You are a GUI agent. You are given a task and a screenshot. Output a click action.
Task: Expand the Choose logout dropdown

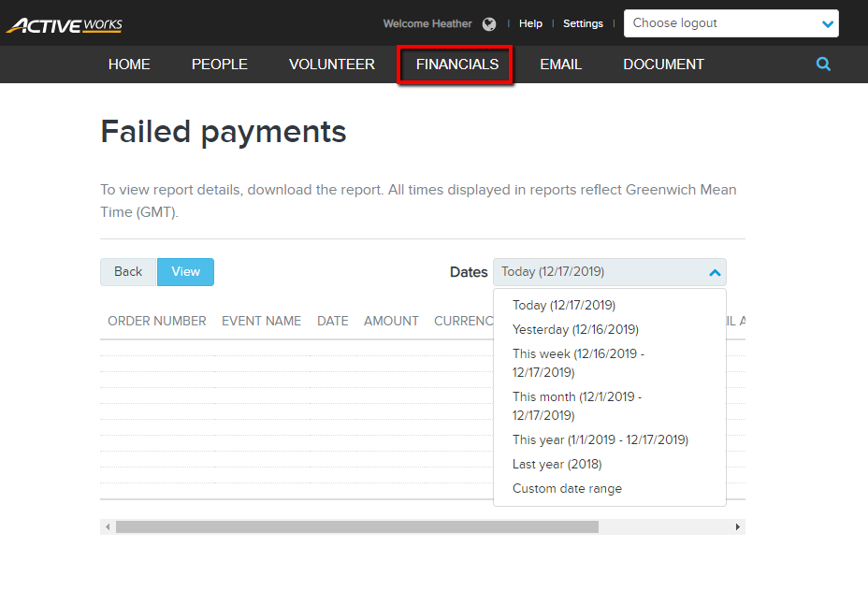(x=731, y=23)
